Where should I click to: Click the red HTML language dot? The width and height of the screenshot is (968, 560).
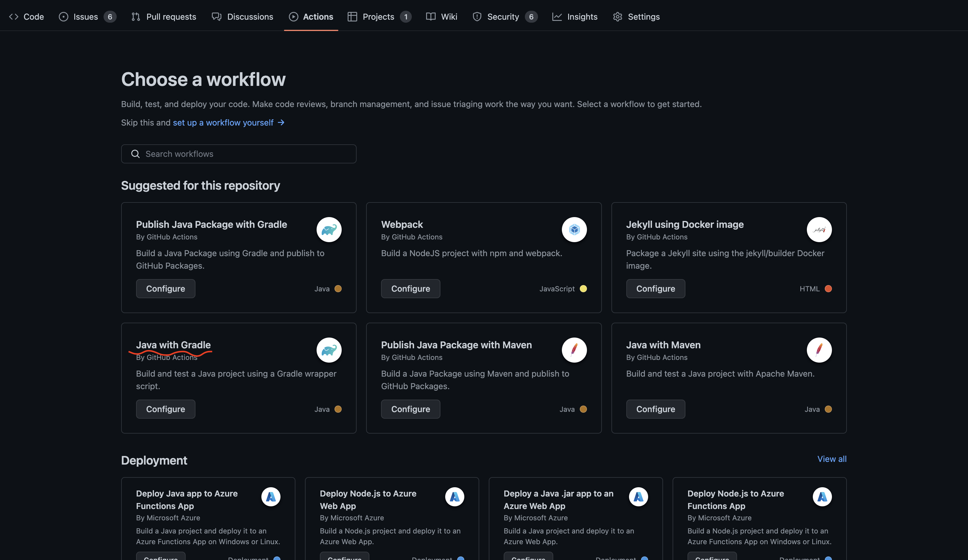pyautogui.click(x=828, y=289)
